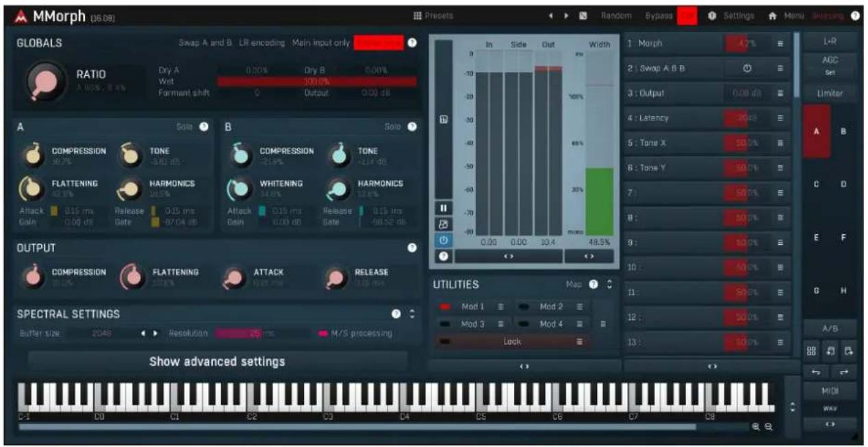The width and height of the screenshot is (868, 447).
Task: Open menu for multiparameter 3 Output
Action: [780, 93]
